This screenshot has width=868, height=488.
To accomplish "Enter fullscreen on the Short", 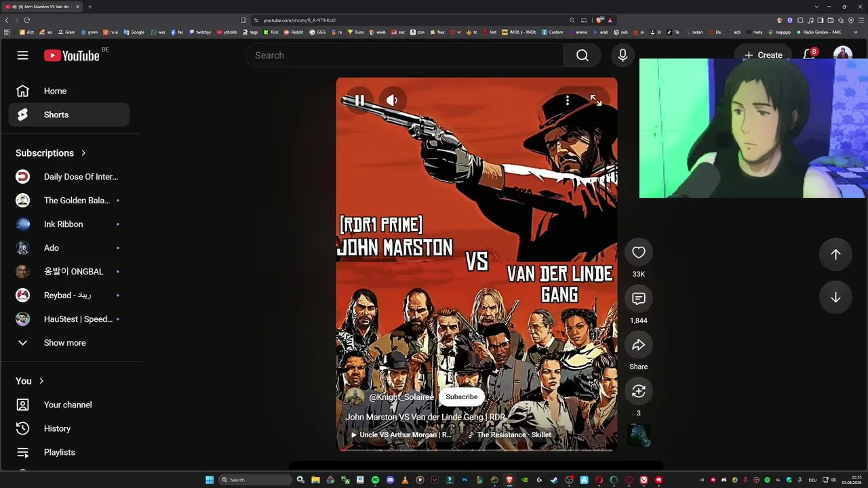I will pyautogui.click(x=596, y=100).
